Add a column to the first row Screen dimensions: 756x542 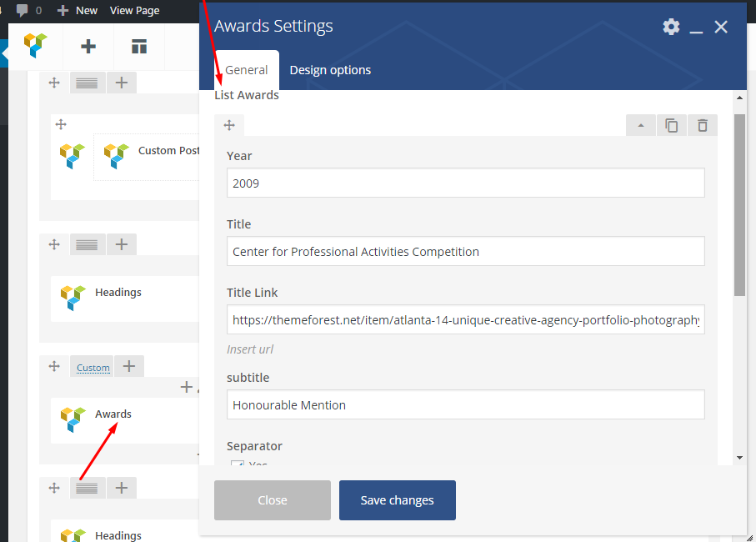(122, 83)
